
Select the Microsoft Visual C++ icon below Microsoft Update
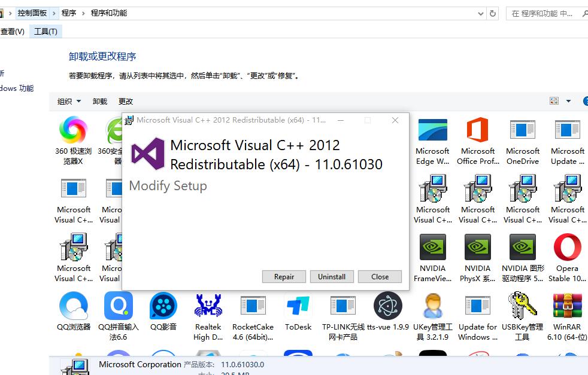(x=568, y=188)
